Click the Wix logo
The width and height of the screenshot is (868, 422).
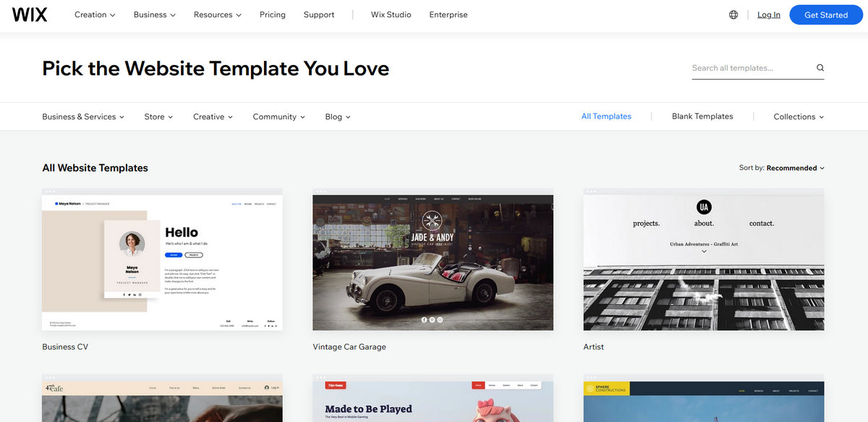pyautogui.click(x=30, y=14)
